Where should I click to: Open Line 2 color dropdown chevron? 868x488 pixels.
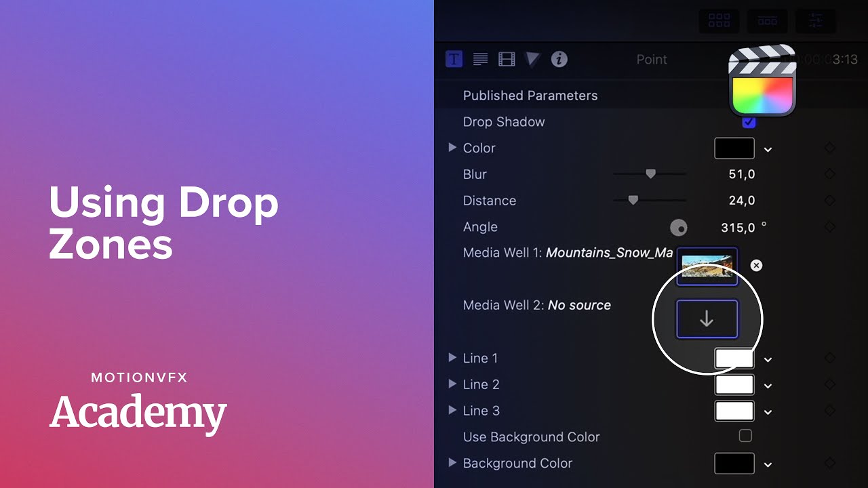768,386
